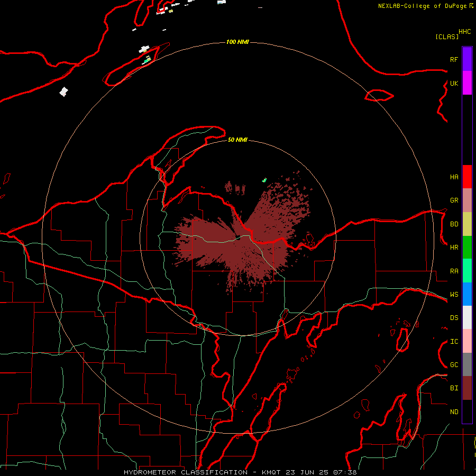Screen dimensions: 476x476
Task: Click the RF legend label
Action: pyautogui.click(x=454, y=59)
